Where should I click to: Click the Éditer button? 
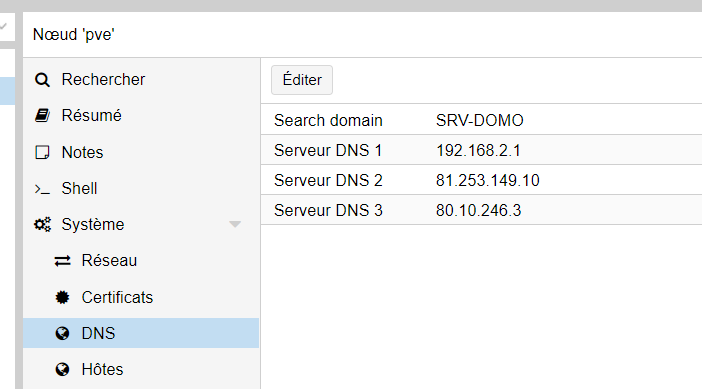302,80
